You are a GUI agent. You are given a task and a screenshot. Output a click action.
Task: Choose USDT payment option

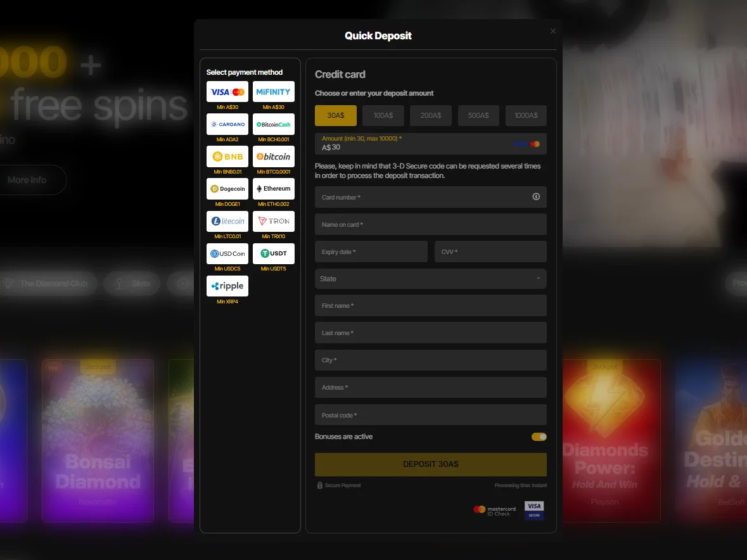click(274, 253)
